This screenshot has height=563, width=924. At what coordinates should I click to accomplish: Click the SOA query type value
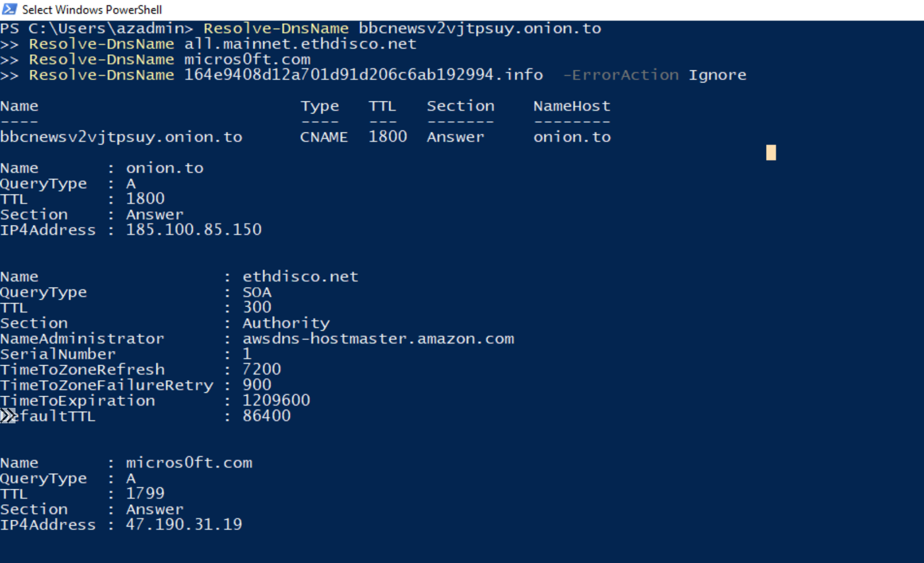[x=257, y=292]
